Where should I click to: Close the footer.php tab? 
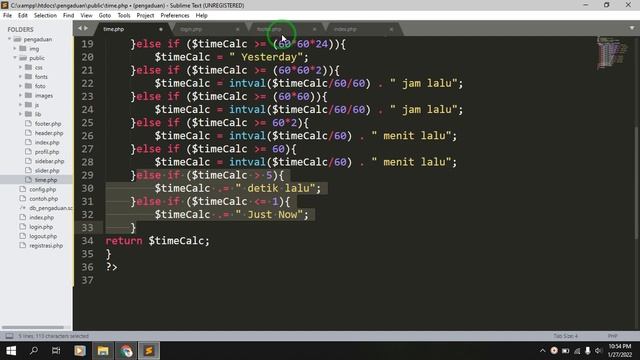click(x=314, y=29)
